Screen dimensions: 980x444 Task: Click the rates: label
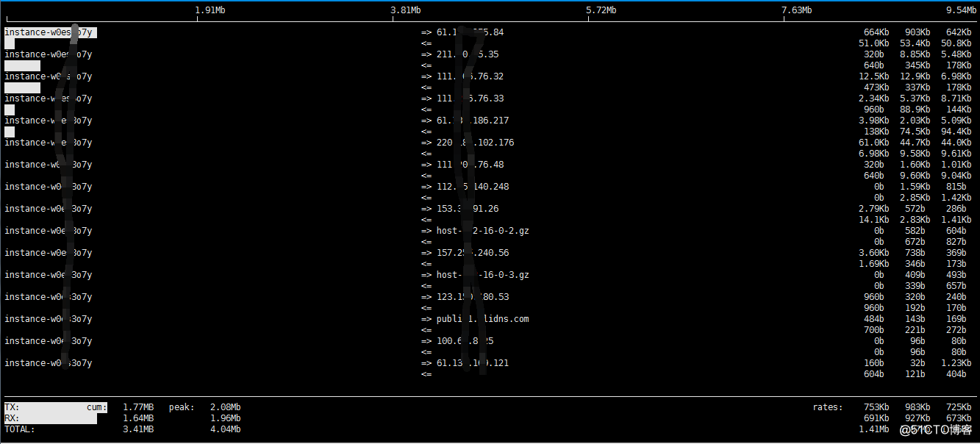coord(828,407)
